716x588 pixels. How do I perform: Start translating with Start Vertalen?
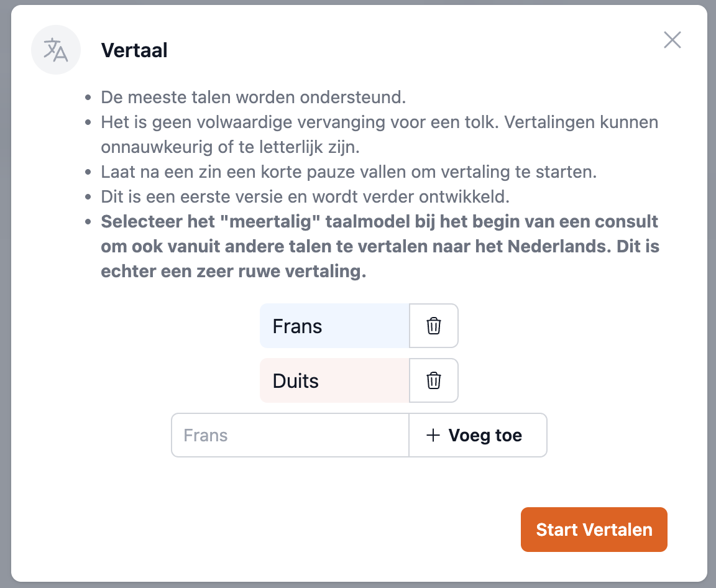click(594, 530)
